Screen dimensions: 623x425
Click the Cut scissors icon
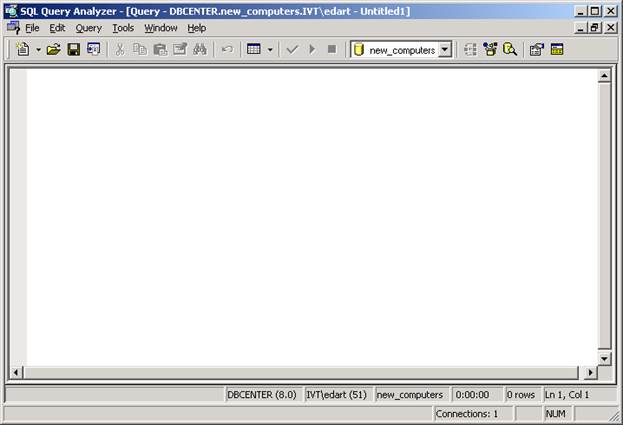[120, 49]
